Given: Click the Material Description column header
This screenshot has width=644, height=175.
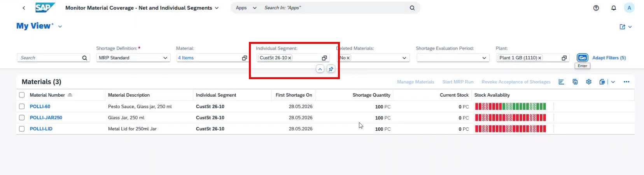Looking at the screenshot, I should pyautogui.click(x=129, y=95).
